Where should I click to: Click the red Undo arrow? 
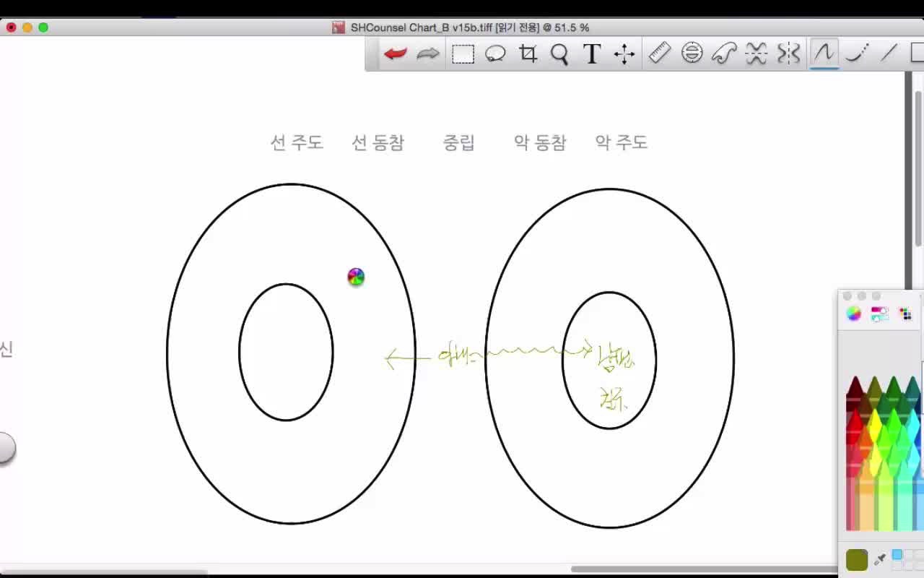point(395,53)
